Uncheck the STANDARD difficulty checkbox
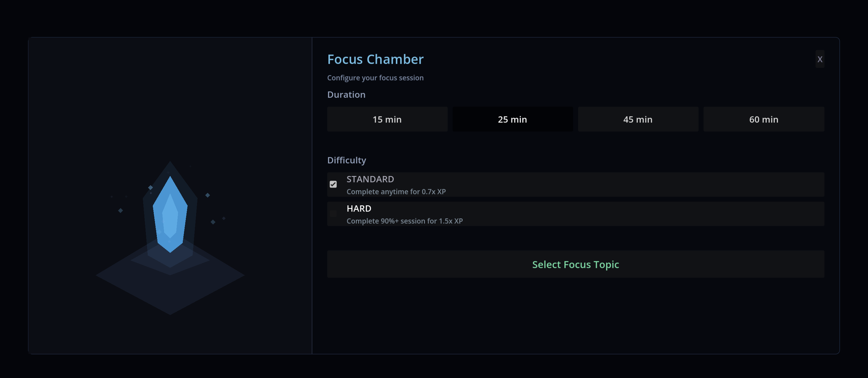The width and height of the screenshot is (868, 378). point(333,184)
